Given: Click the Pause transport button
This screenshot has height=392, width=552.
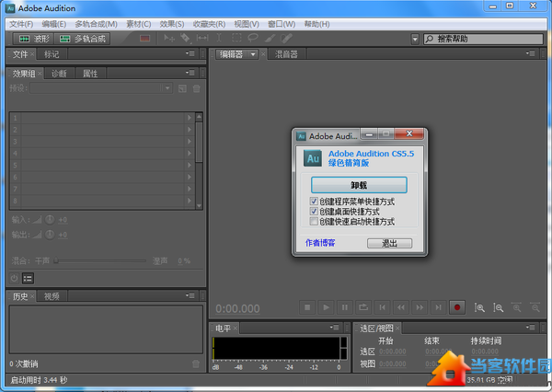Looking at the screenshot, I should click(x=345, y=307).
